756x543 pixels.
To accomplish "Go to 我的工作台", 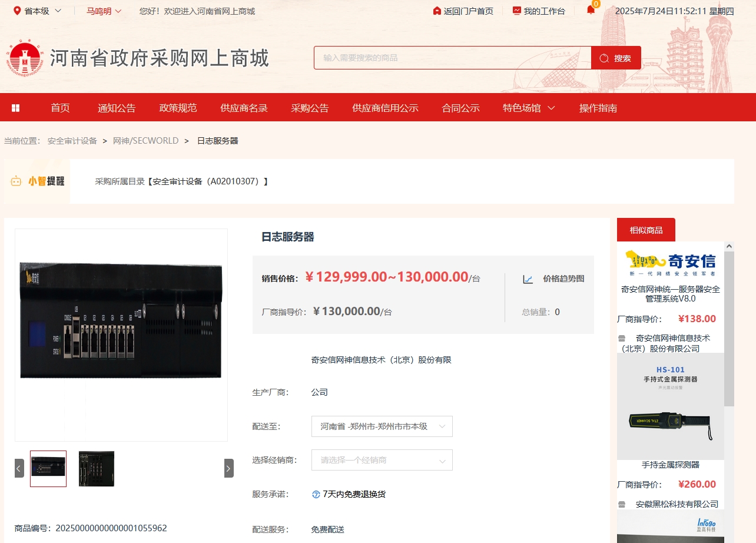I will pyautogui.click(x=544, y=11).
